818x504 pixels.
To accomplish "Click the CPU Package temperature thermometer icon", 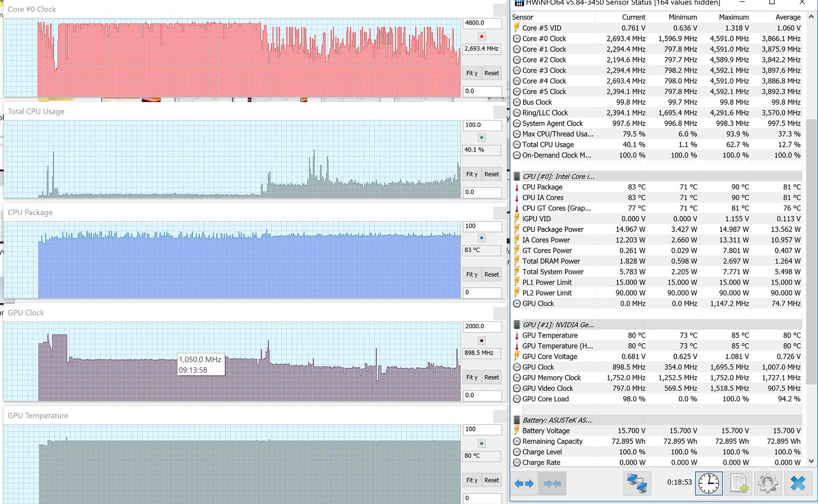I will tap(517, 187).
